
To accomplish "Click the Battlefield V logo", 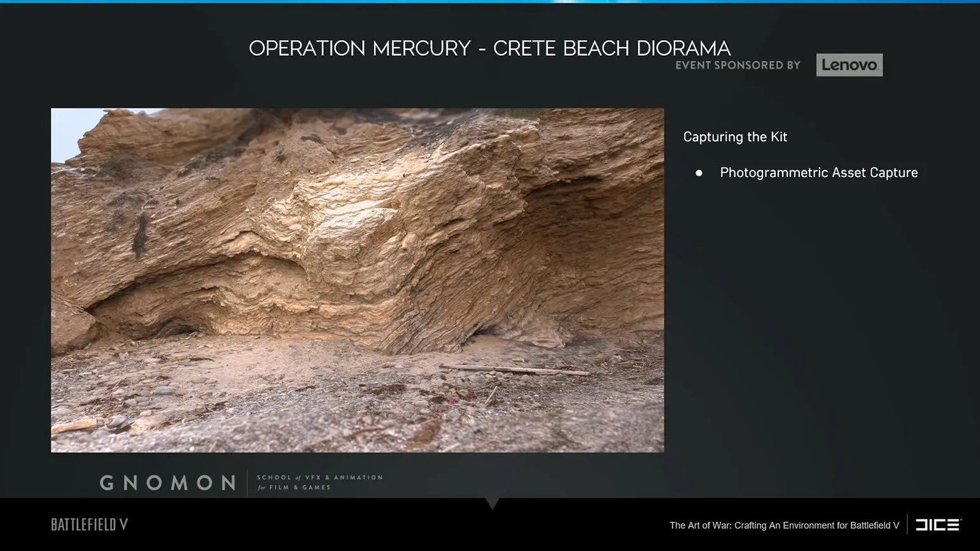I will click(x=90, y=525).
